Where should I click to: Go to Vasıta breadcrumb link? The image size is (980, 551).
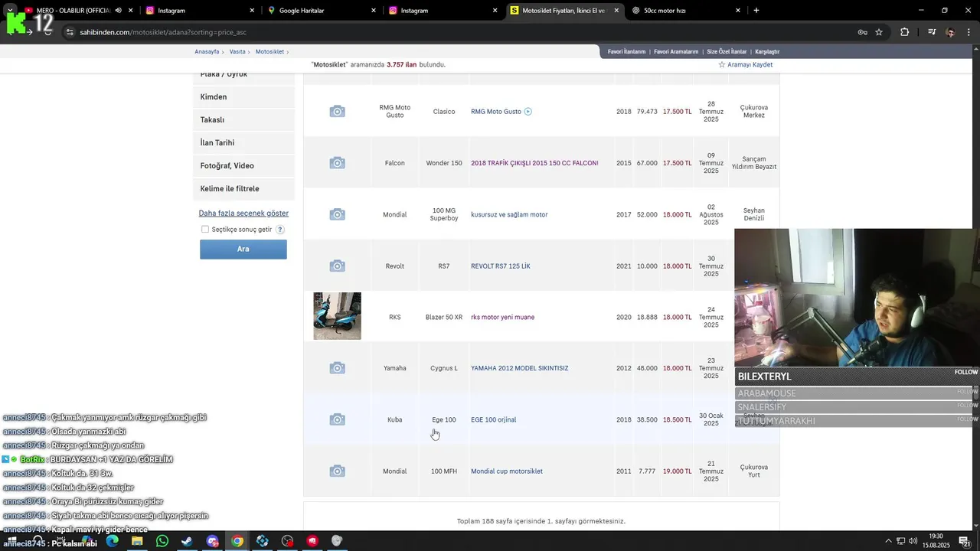pos(237,52)
